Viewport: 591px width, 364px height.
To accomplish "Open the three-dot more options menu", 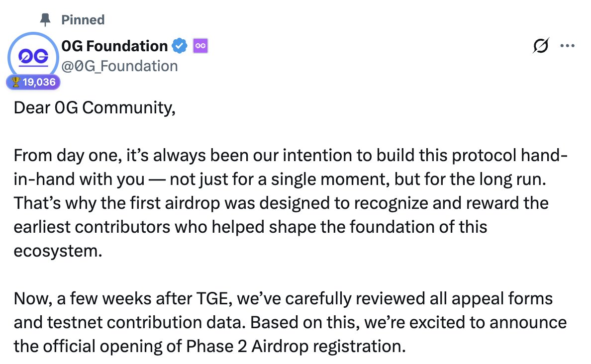I will [x=567, y=46].
